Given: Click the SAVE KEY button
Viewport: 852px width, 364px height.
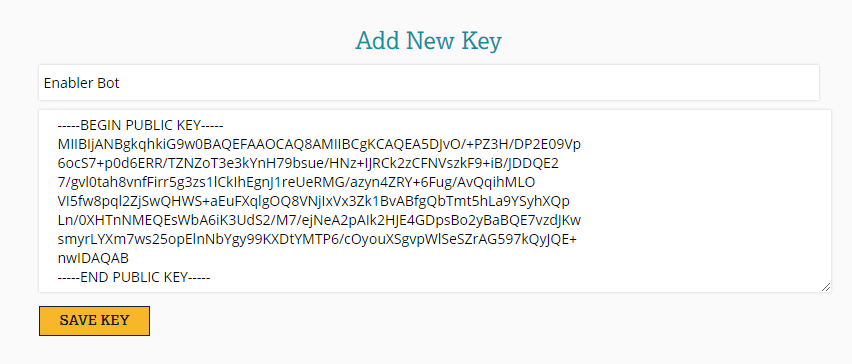Looking at the screenshot, I should point(94,321).
